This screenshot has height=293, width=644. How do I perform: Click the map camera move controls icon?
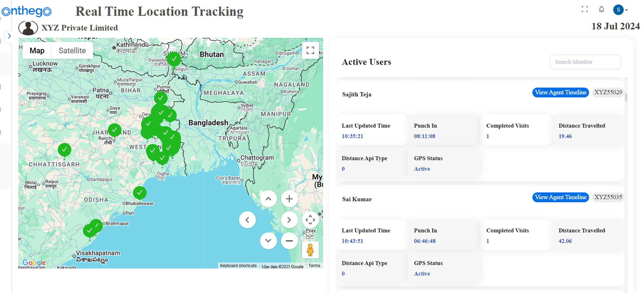[310, 220]
